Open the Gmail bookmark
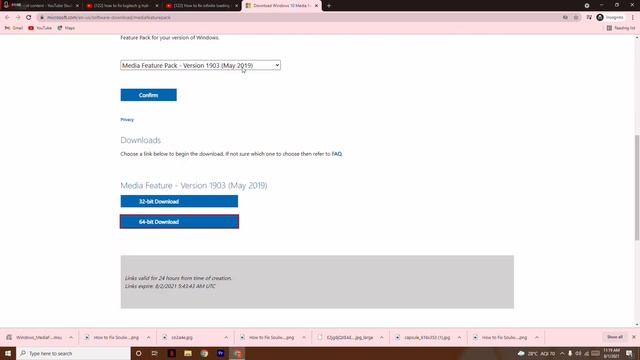This screenshot has width=640, height=360. point(14,28)
